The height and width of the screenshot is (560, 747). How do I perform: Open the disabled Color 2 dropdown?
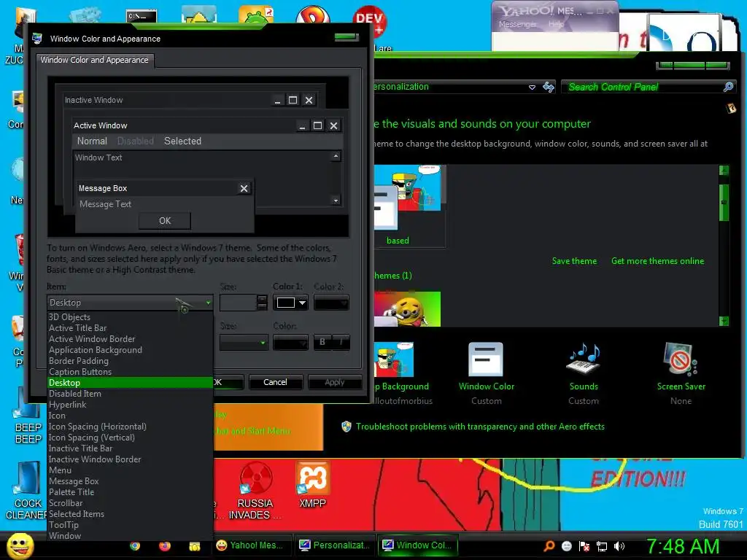click(x=331, y=303)
